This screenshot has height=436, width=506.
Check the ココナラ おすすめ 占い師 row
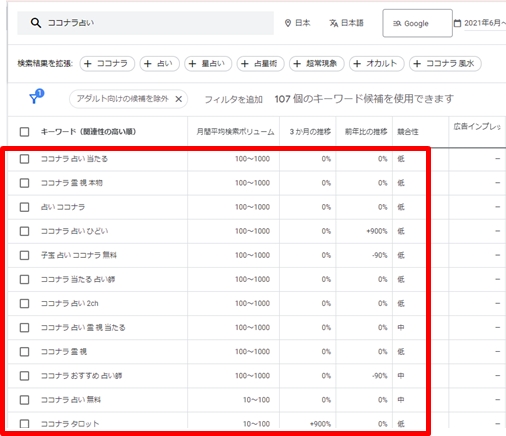pos(24,376)
